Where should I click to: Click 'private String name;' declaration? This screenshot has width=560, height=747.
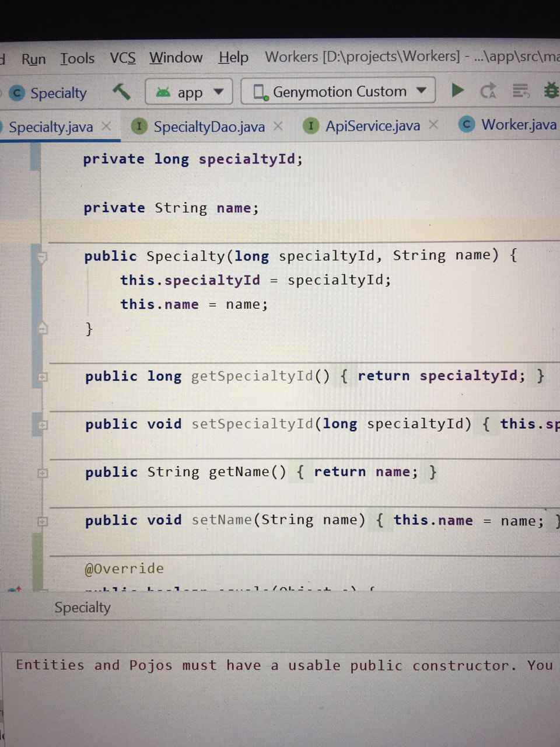pyautogui.click(x=171, y=208)
